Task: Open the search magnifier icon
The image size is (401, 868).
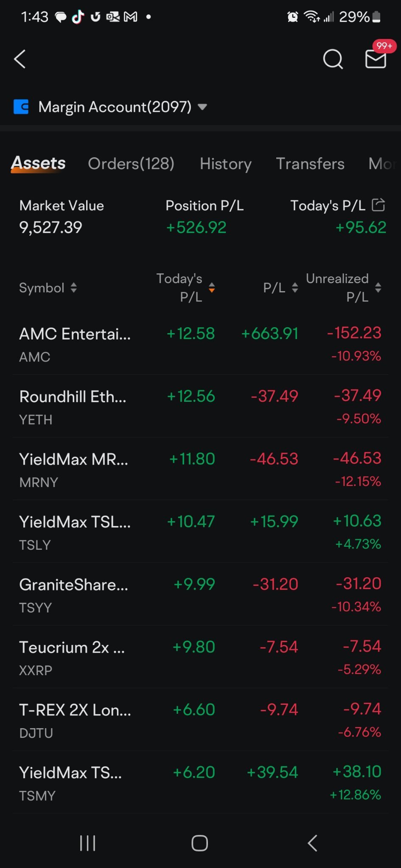Action: tap(333, 59)
